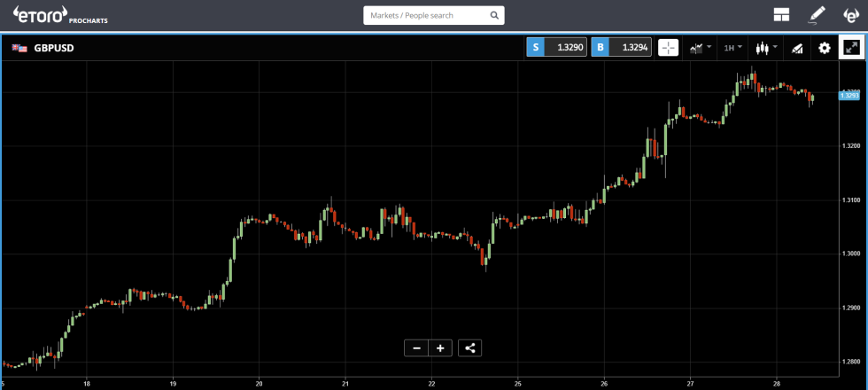This screenshot has width=868, height=390.
Task: Click the search magnifier icon
Action: click(493, 16)
